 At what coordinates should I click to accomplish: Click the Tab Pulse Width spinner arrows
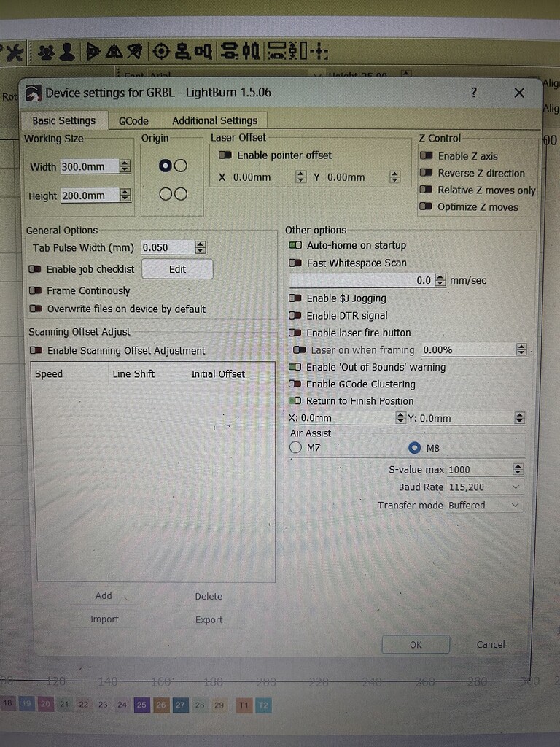click(x=201, y=247)
